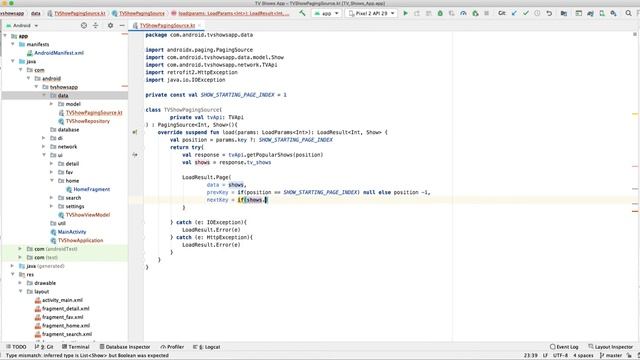
Task: Click the 4 spaces indent indicator
Action: click(583, 356)
